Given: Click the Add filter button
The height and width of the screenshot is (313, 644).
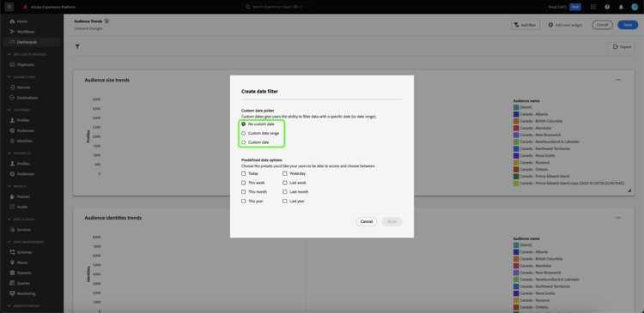Looking at the screenshot, I should tap(526, 25).
